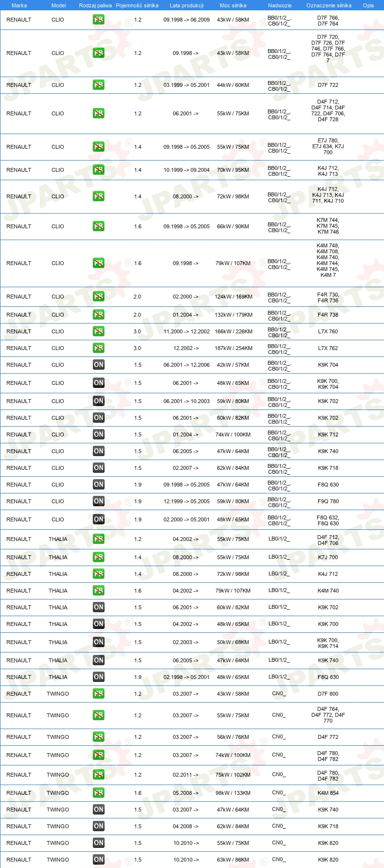
Task: Click the engine codes F8Q 632, F8Q 630
Action: point(328,520)
